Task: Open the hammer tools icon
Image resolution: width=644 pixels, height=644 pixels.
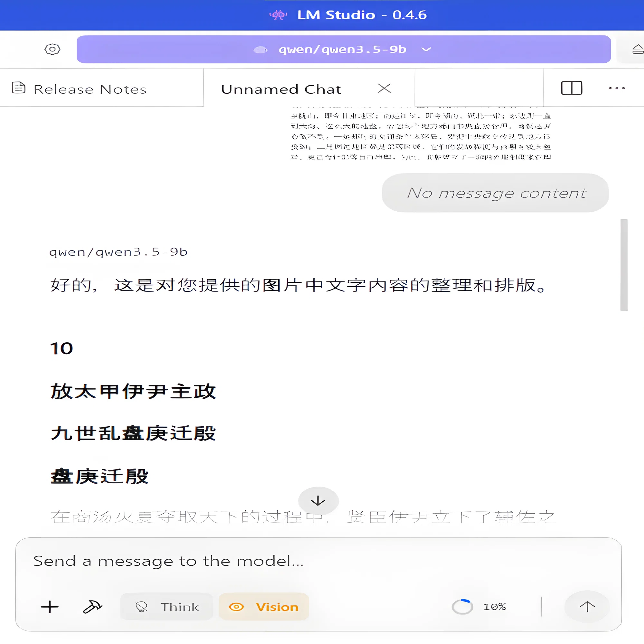Action: [92, 607]
